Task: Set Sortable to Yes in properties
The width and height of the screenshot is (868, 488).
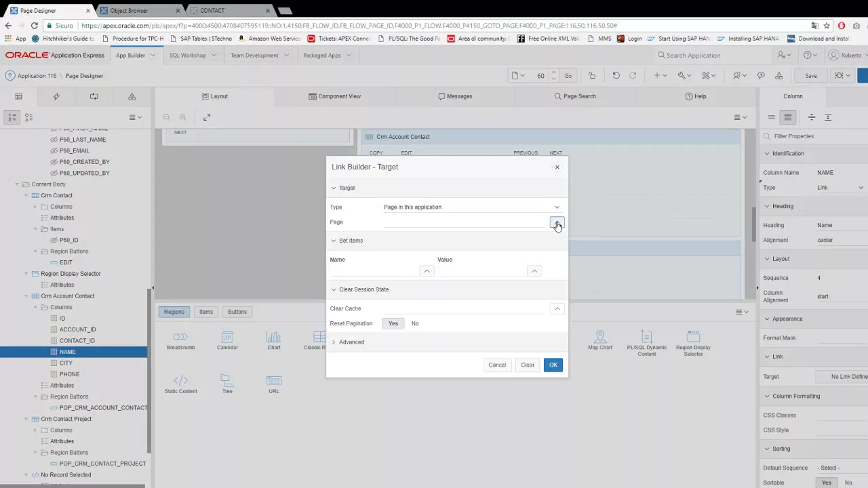Action: pyautogui.click(x=827, y=483)
